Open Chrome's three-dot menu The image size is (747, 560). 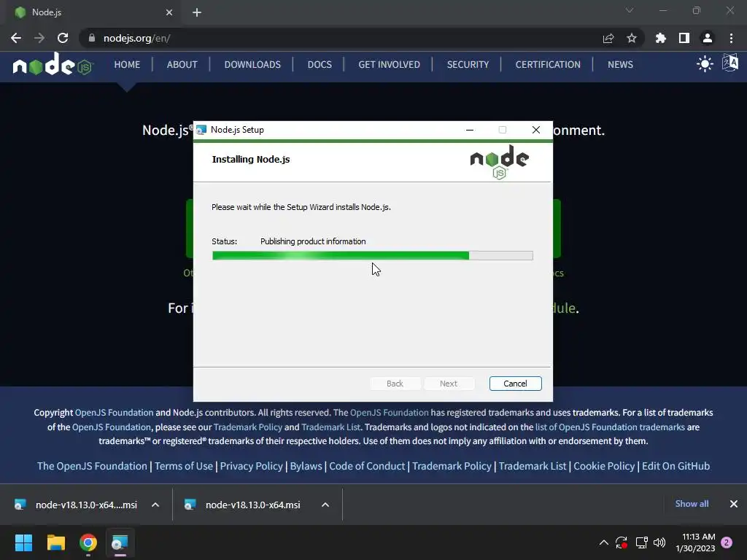pos(731,38)
